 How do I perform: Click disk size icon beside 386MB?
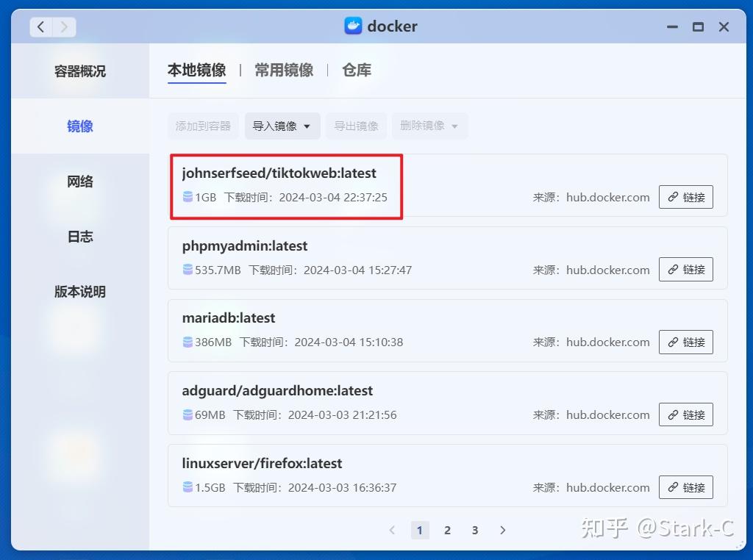[188, 342]
